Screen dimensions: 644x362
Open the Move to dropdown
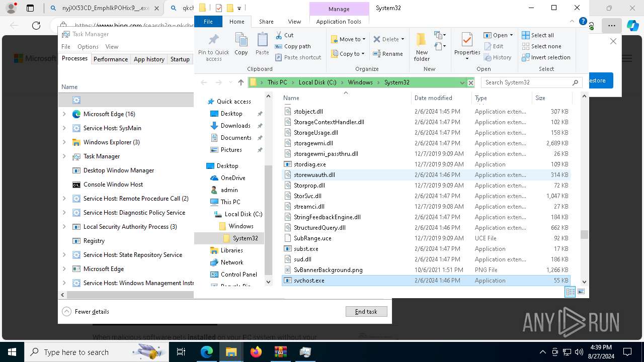[x=348, y=39]
